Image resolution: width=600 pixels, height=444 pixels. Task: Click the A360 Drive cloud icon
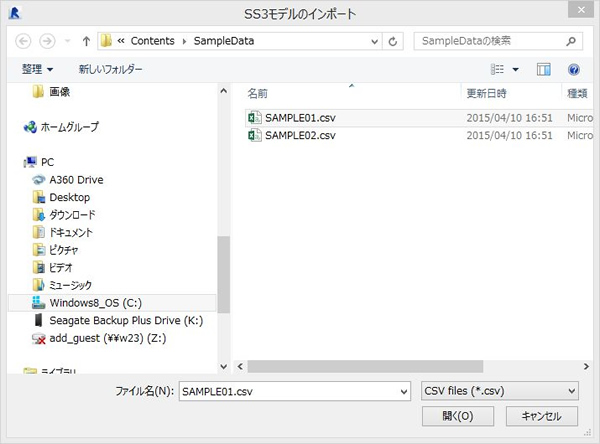pos(39,180)
